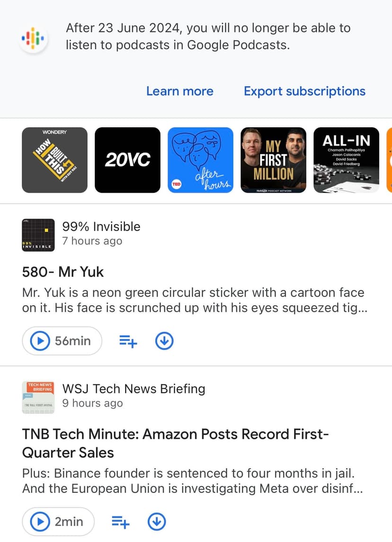Open How I Built This podcast
392x542 pixels.
(x=54, y=160)
